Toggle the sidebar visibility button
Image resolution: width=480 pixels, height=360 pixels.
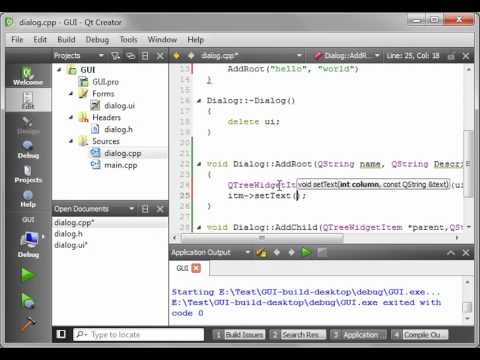point(61,334)
